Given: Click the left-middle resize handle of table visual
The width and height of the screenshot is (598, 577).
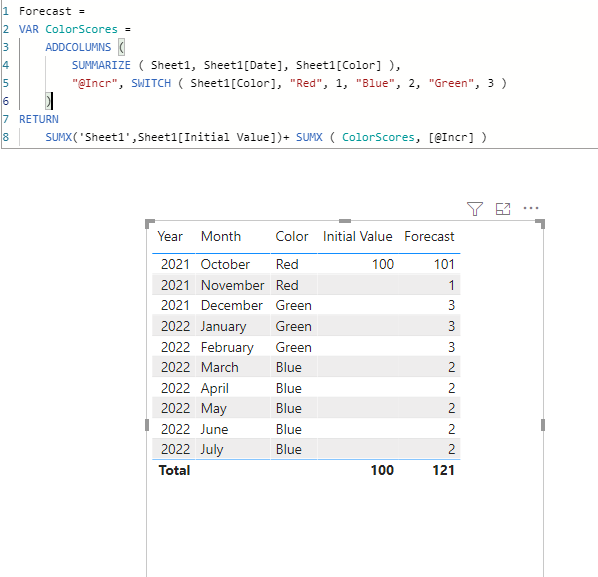Looking at the screenshot, I should [x=147, y=425].
